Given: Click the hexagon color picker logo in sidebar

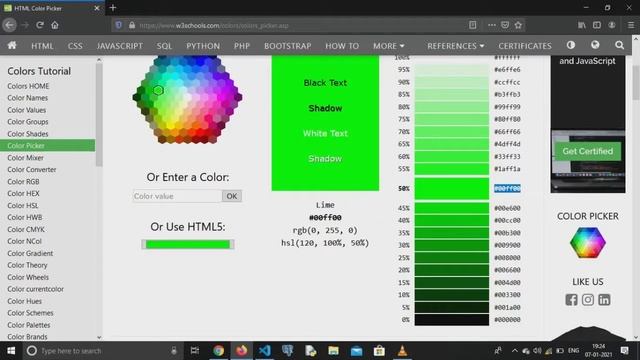Looking at the screenshot, I should pos(588,242).
